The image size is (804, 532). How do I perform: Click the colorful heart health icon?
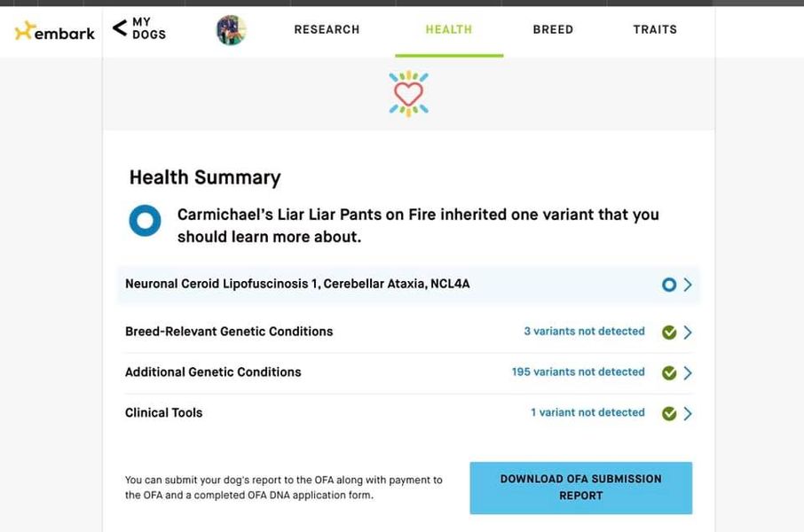pos(408,93)
